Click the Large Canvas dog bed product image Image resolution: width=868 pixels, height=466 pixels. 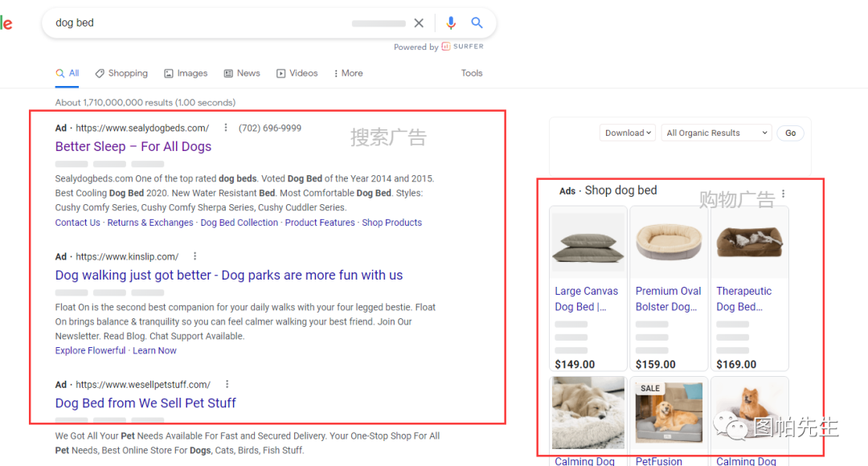(x=588, y=243)
